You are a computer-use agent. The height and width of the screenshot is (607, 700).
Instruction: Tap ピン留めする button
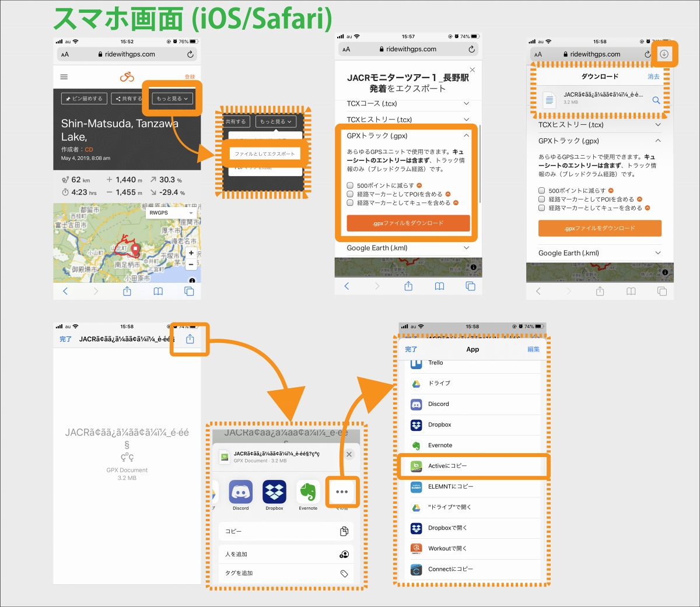tap(85, 99)
